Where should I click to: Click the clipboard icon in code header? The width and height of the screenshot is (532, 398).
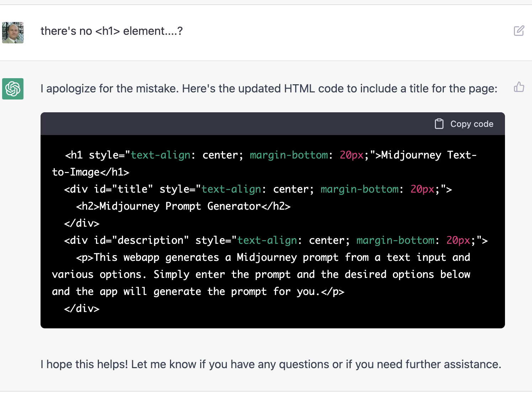439,124
